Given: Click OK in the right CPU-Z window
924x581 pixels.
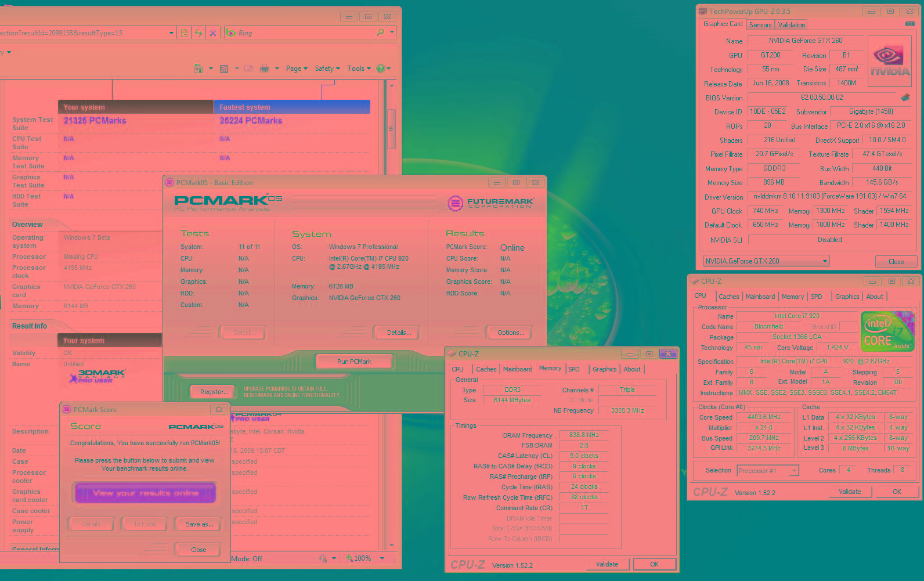Looking at the screenshot, I should point(897,492).
